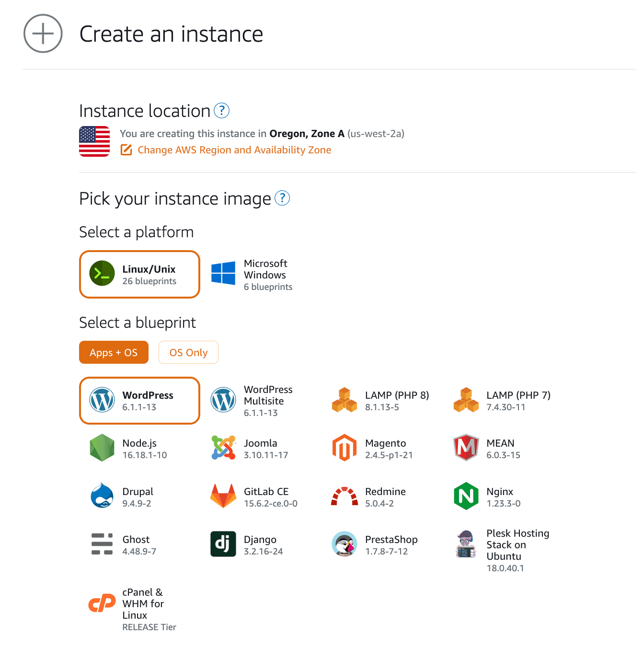Click the Drupal 9.4.9-2 label
Viewport: 644px width, 646px height.
point(138,497)
